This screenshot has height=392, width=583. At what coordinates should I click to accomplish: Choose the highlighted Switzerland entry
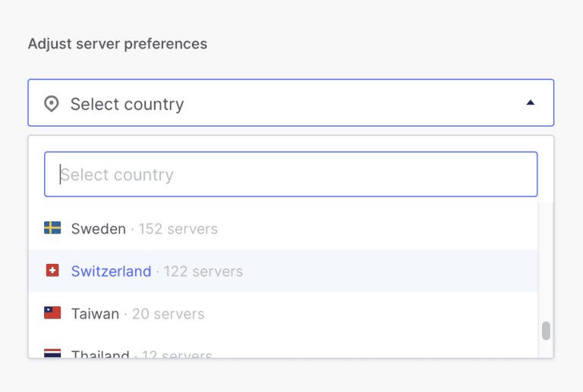pyautogui.click(x=111, y=271)
